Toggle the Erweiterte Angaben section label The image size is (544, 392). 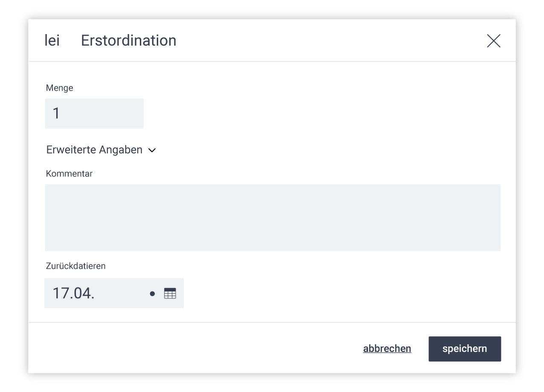click(94, 150)
